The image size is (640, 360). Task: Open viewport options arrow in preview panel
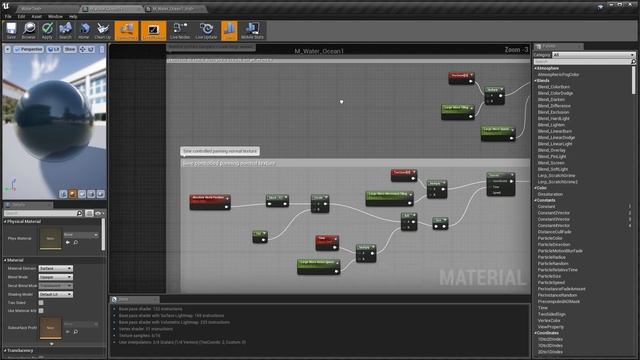coord(7,49)
